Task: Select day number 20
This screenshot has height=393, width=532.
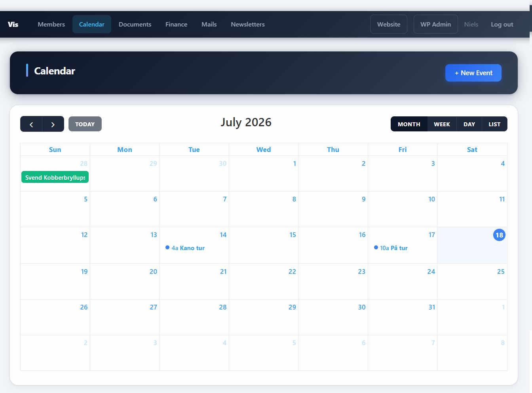Action: [x=153, y=271]
